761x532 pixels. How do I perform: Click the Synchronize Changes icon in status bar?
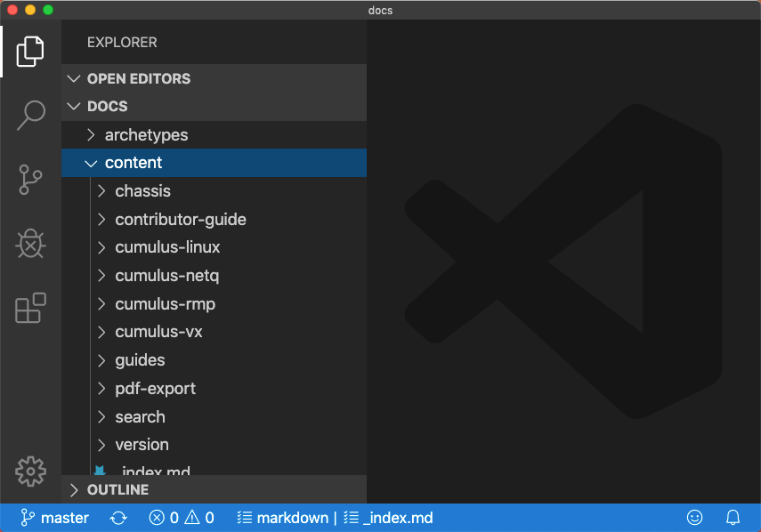pos(118,518)
